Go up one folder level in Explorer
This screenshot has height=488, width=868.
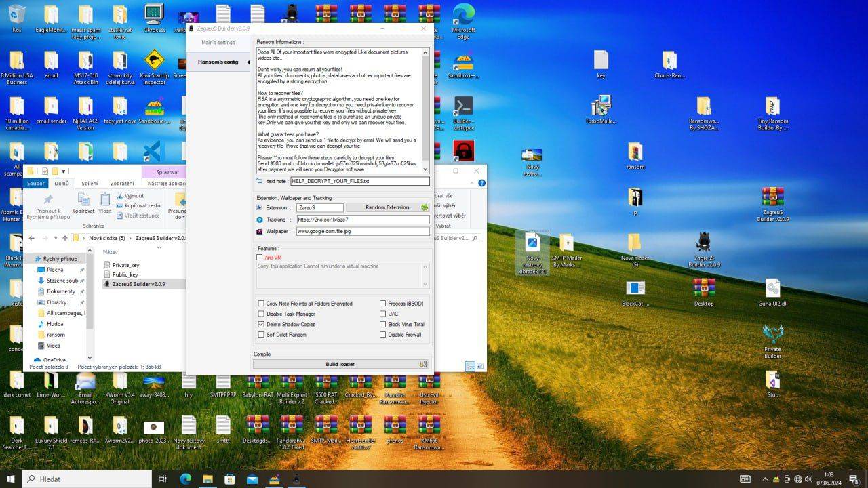pos(65,238)
